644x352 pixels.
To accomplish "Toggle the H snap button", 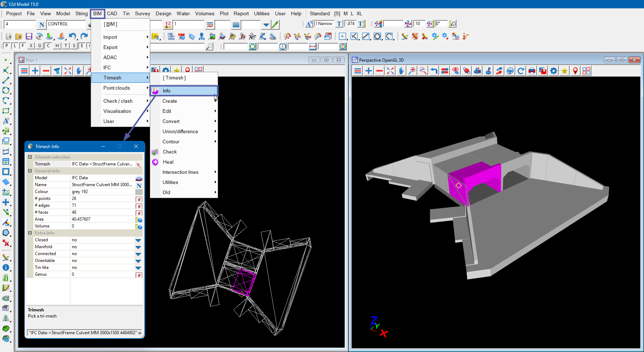I will 57,46.
